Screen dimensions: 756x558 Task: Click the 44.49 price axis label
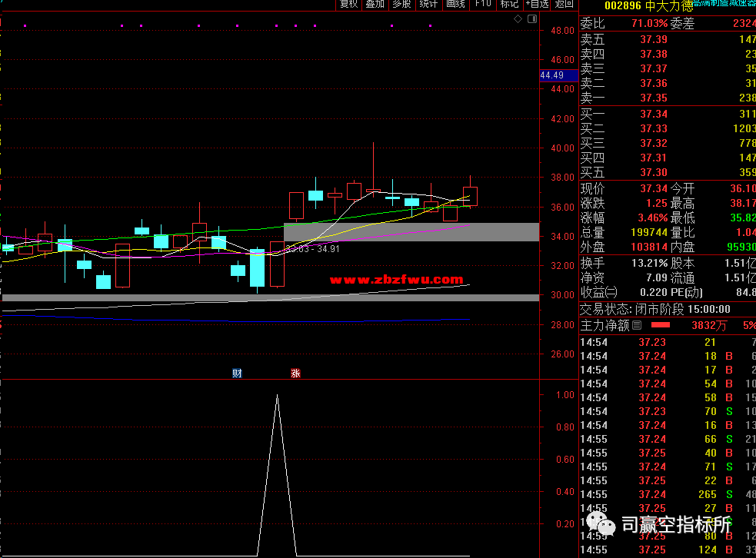pos(558,75)
